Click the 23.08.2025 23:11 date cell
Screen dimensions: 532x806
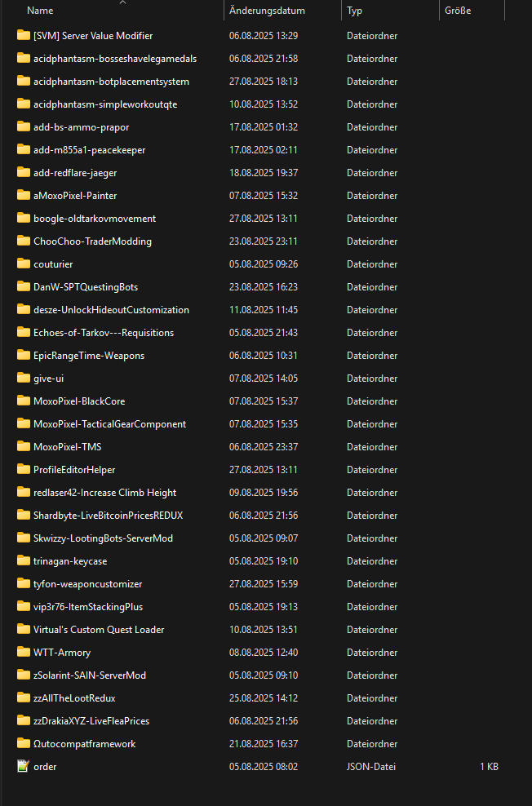(264, 241)
